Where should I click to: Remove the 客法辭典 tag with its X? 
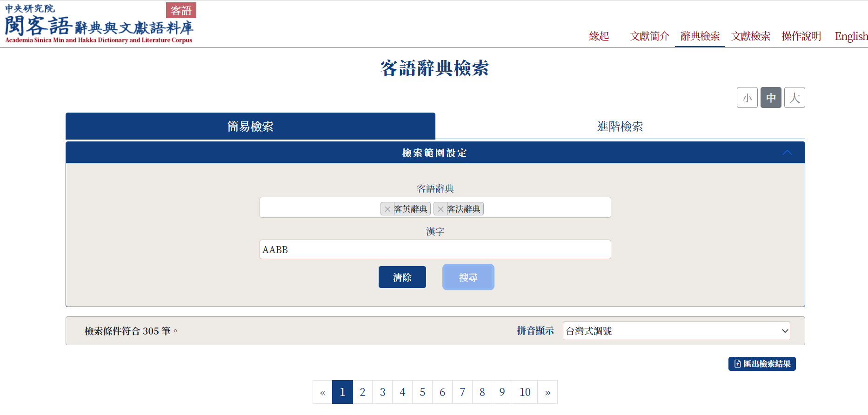pyautogui.click(x=441, y=209)
